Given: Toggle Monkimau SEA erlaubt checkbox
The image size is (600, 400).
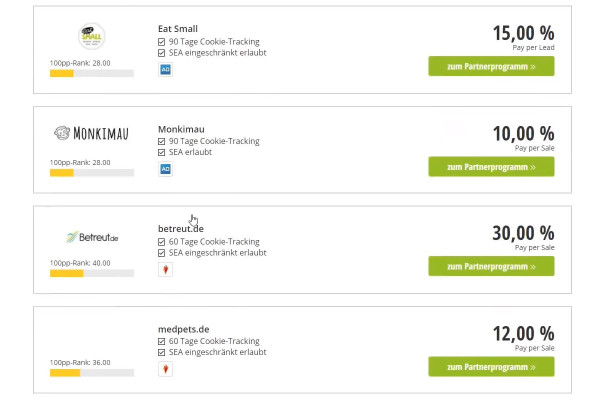Looking at the screenshot, I should click(x=161, y=152).
